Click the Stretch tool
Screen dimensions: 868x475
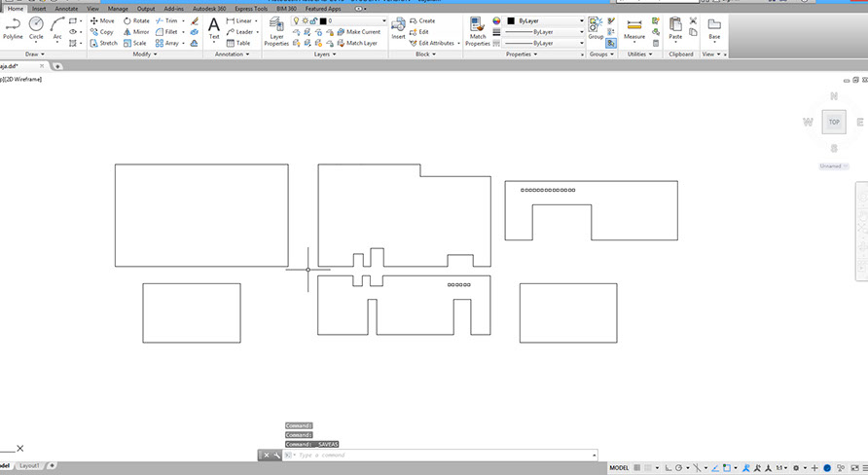point(103,43)
